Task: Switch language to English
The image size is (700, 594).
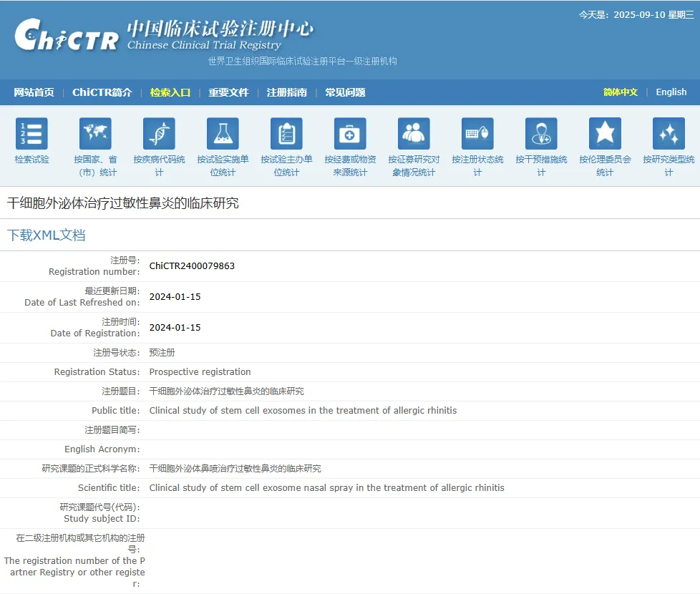Action: (671, 92)
